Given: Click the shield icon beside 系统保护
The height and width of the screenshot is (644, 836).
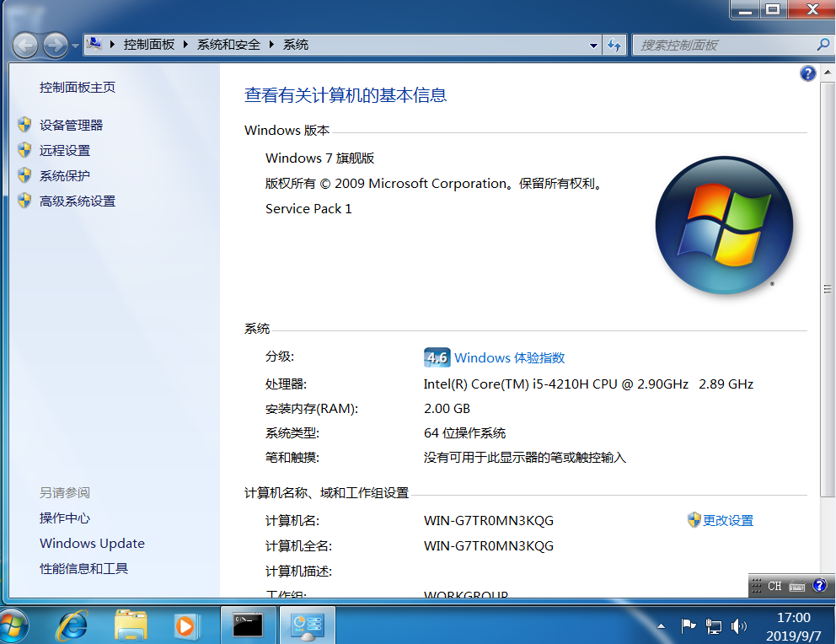Looking at the screenshot, I should click(24, 174).
